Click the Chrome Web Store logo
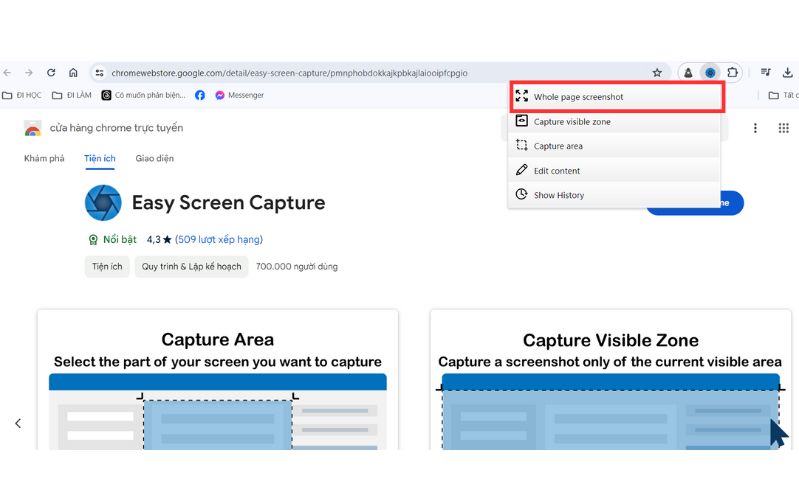 click(x=33, y=128)
